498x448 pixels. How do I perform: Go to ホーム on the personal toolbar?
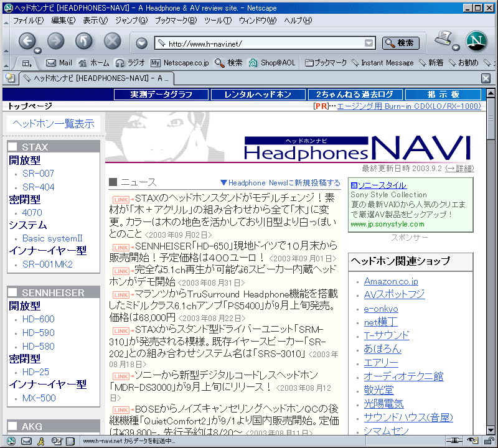[x=94, y=63]
